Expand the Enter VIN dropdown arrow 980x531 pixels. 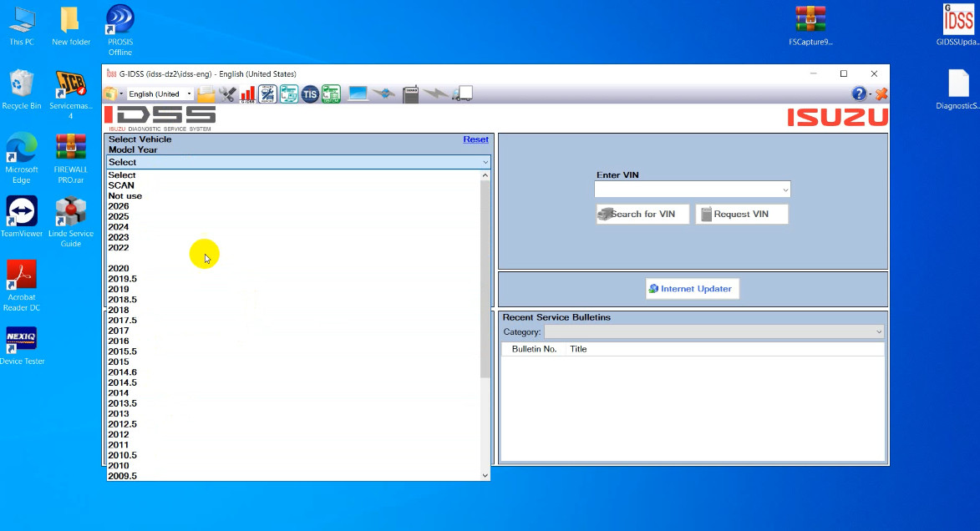coord(785,190)
